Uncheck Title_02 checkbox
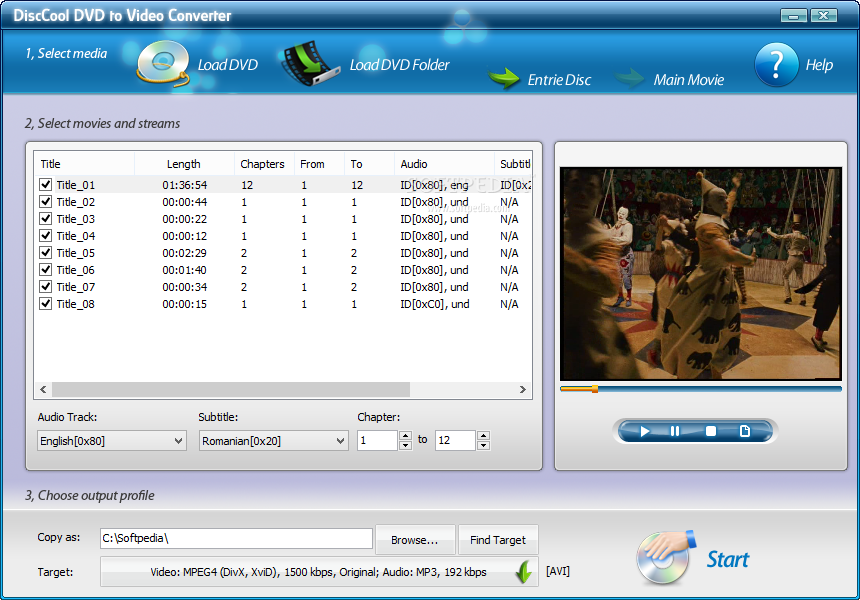This screenshot has height=600, width=860. [46, 202]
